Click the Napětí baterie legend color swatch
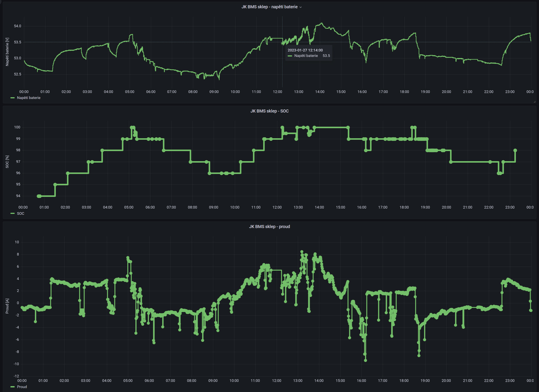This screenshot has height=392, width=539. pyautogui.click(x=13, y=98)
